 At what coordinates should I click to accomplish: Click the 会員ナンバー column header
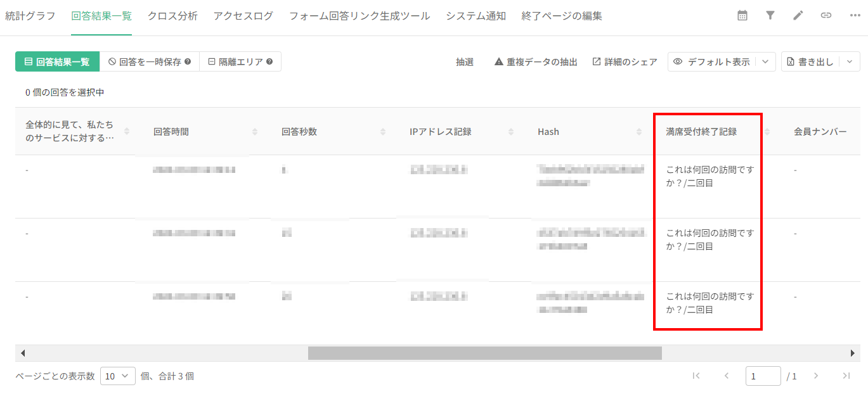click(820, 132)
